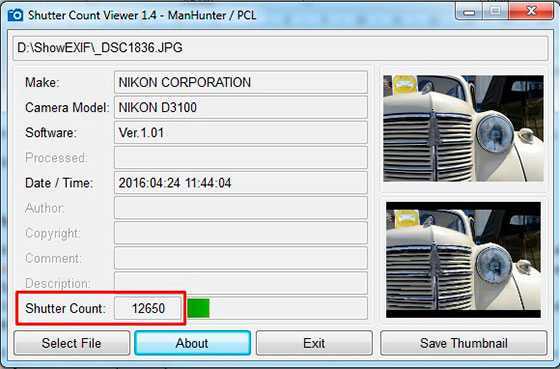Screen dimensions: 560x369
Task: Click the Date / Time field
Action: [241, 183]
